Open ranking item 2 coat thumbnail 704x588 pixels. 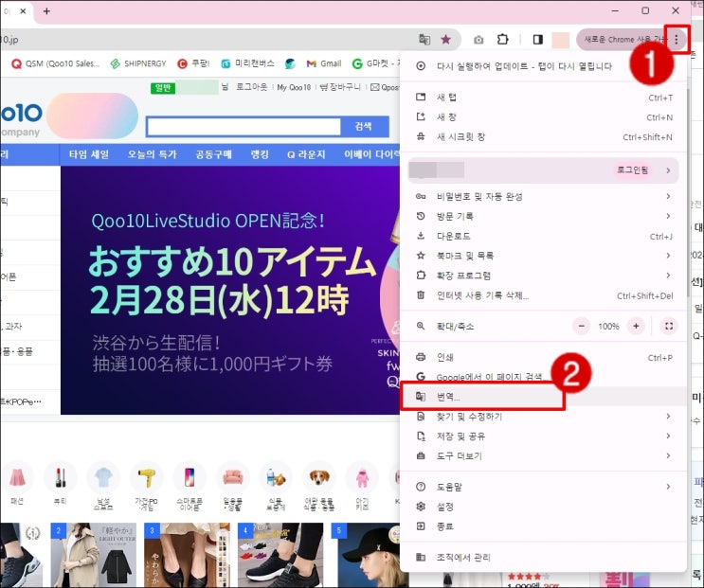(x=94, y=555)
